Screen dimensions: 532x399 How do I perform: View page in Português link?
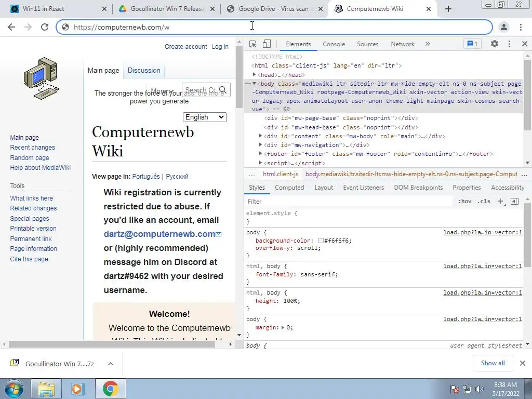click(146, 177)
